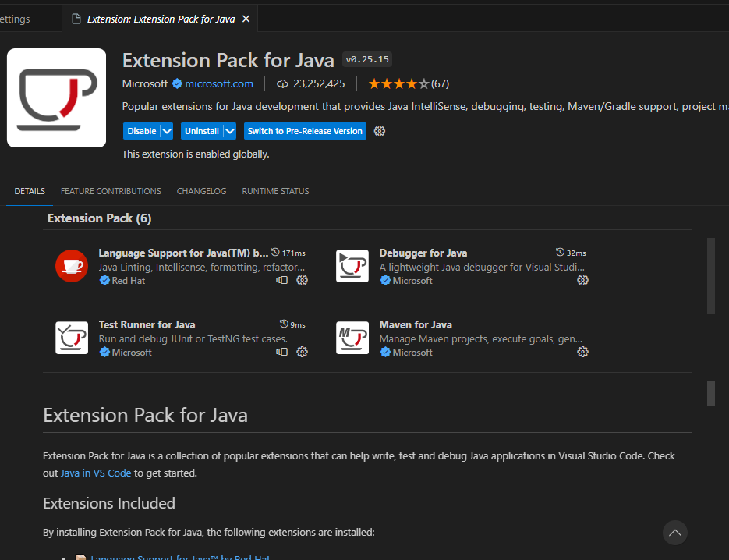Click the activation time clock icon showing 9ms

[x=284, y=324]
